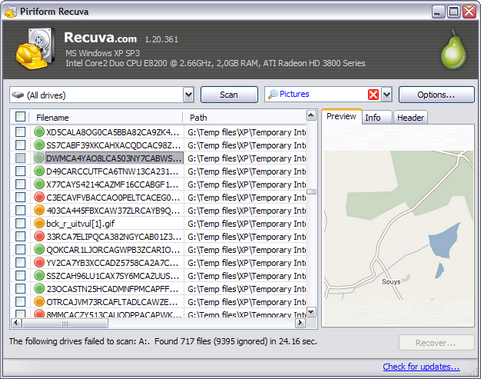
Task: Check the box for 33RCA7ELIPQCA382NGYCAB01Z3 file
Action: coord(20,236)
